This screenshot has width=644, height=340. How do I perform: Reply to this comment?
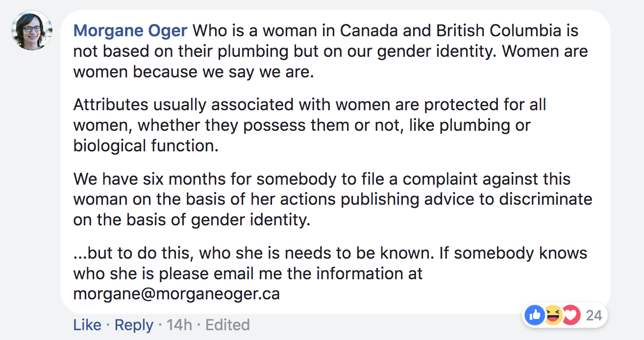[134, 325]
